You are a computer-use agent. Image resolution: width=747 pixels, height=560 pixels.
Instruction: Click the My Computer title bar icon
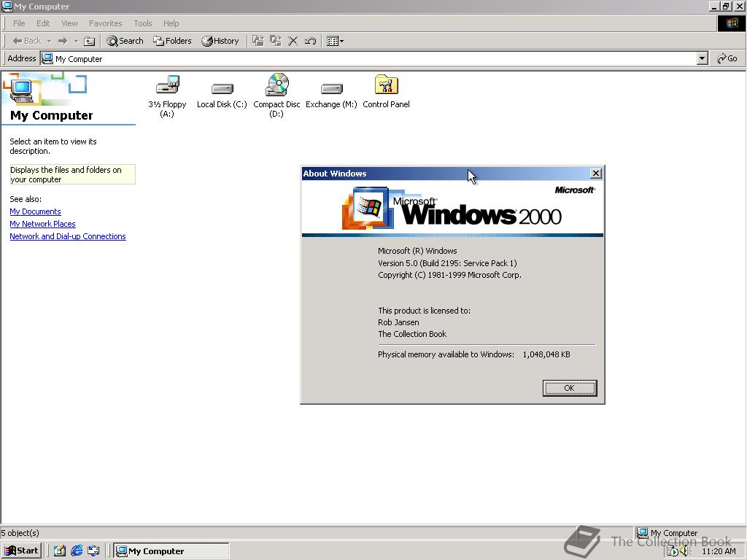pyautogui.click(x=7, y=6)
